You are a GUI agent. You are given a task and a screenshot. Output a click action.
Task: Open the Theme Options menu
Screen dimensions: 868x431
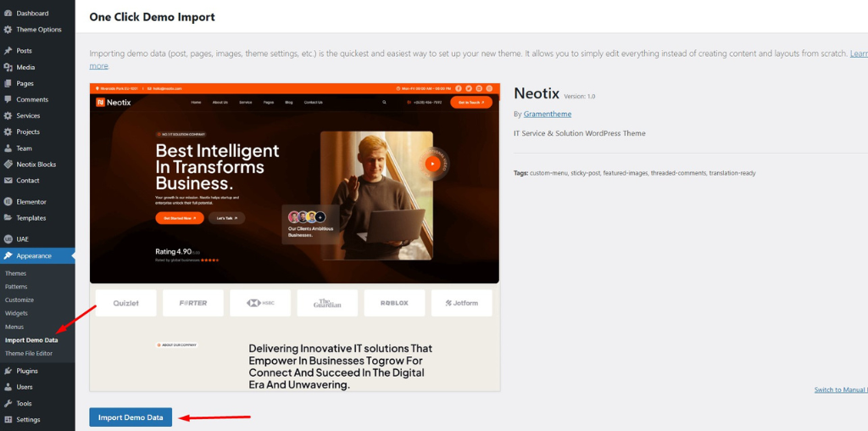click(x=38, y=30)
